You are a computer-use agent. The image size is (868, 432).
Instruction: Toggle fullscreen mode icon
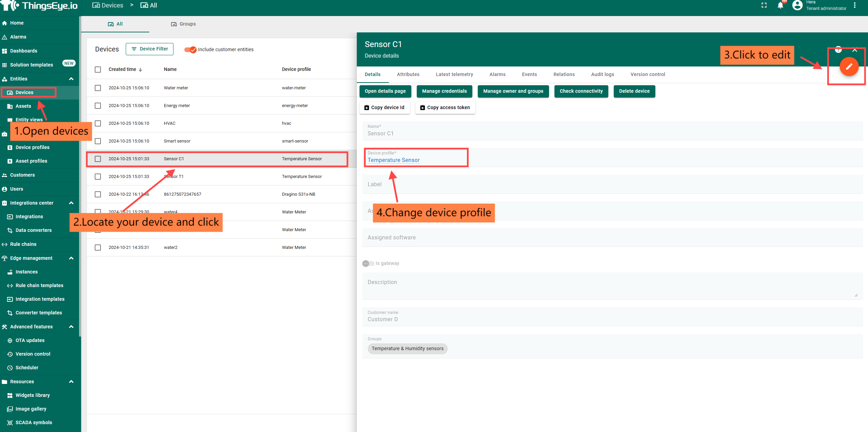764,5
